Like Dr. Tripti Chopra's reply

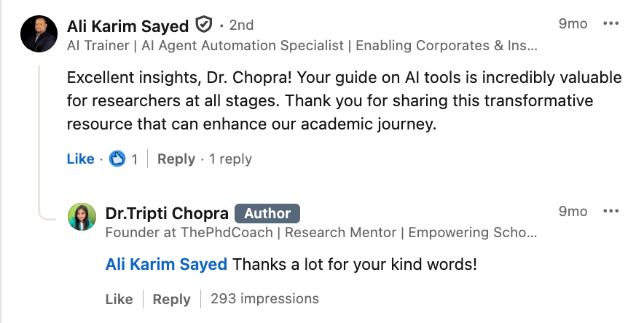click(x=119, y=299)
